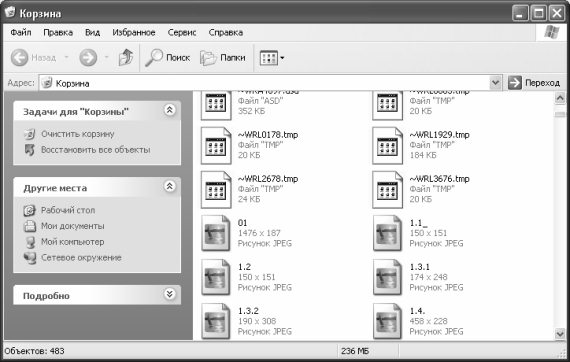
Task: Select the 1.3.1 JPEG image icon
Action: point(388,277)
